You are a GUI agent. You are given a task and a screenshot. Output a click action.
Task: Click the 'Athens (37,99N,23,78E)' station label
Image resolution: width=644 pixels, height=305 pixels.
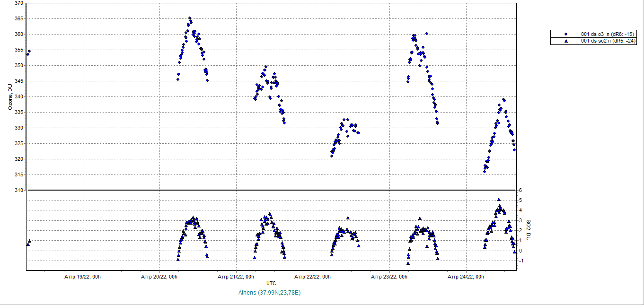click(x=270, y=293)
